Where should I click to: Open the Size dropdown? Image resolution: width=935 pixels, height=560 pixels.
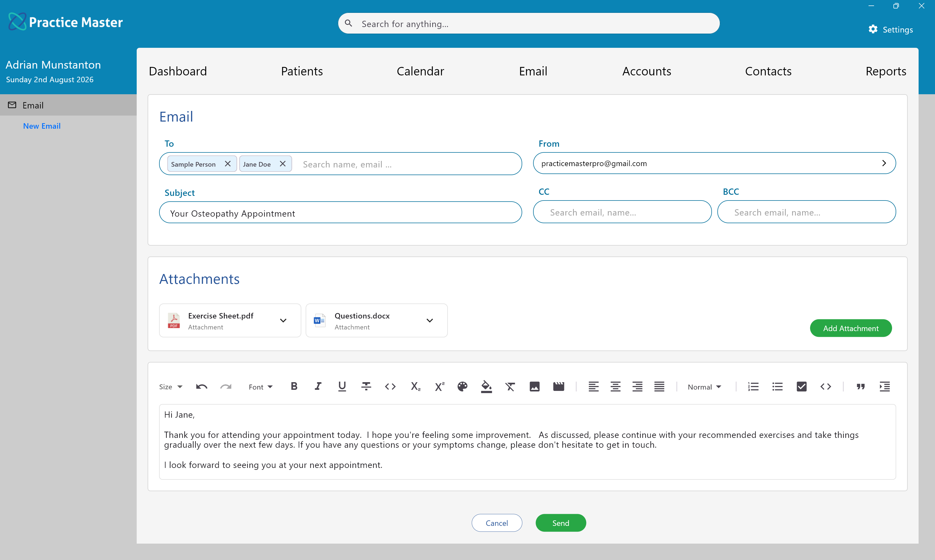pyautogui.click(x=171, y=387)
